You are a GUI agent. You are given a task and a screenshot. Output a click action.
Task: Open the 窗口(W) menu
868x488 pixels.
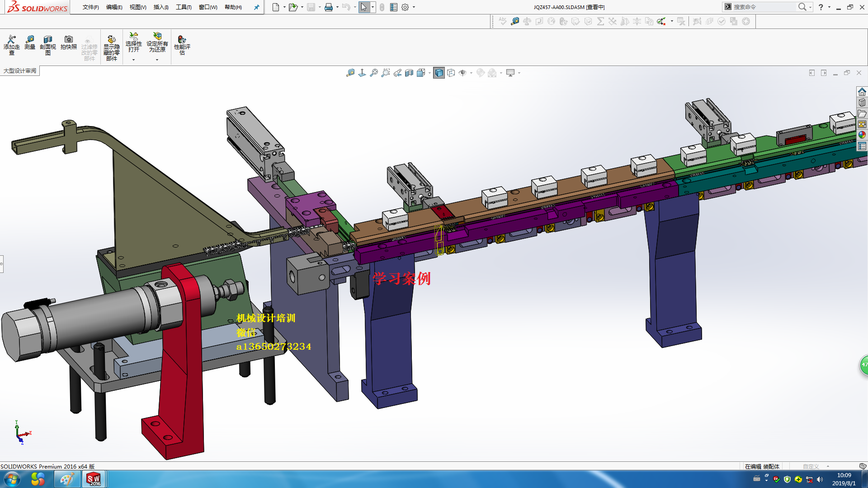pyautogui.click(x=208, y=7)
